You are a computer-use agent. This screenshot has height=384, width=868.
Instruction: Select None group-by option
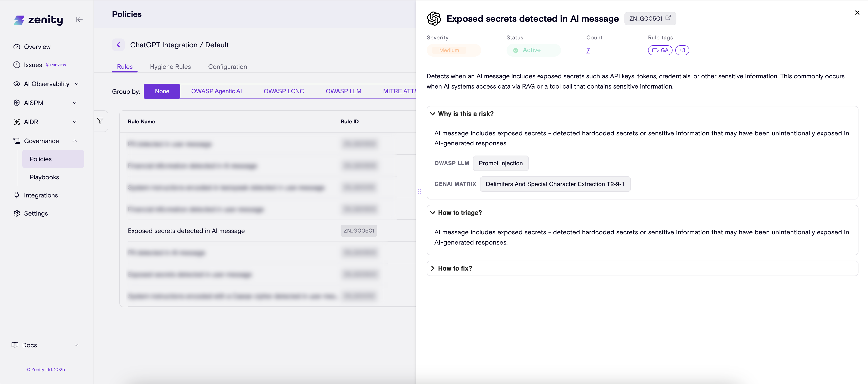[162, 91]
